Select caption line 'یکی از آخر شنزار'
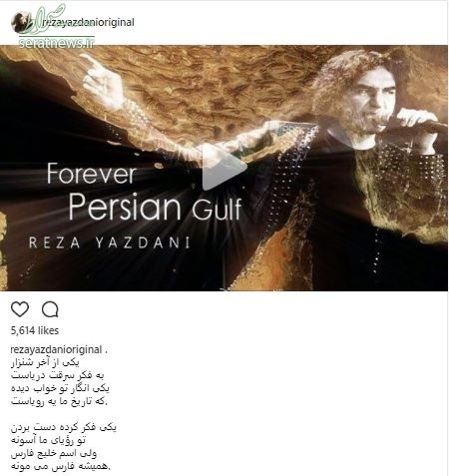Image resolution: width=449 pixels, height=476 pixels. pyautogui.click(x=45, y=362)
